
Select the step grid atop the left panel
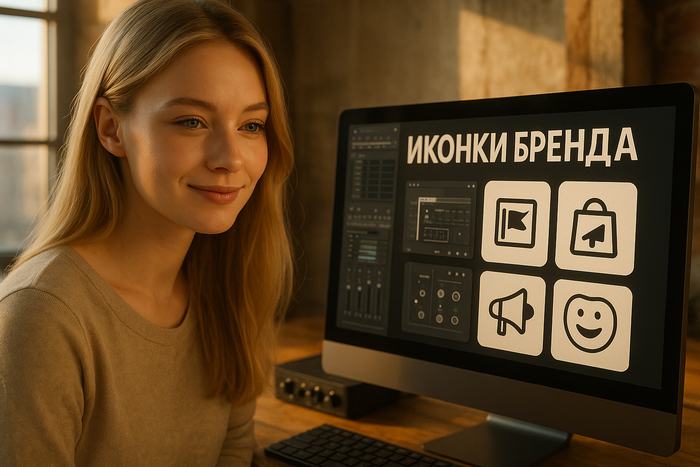[375, 178]
